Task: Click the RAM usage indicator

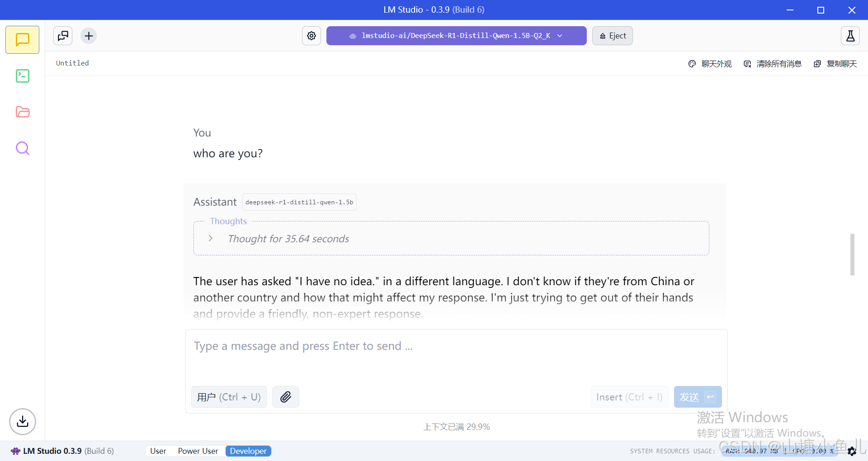Action: (x=752, y=451)
